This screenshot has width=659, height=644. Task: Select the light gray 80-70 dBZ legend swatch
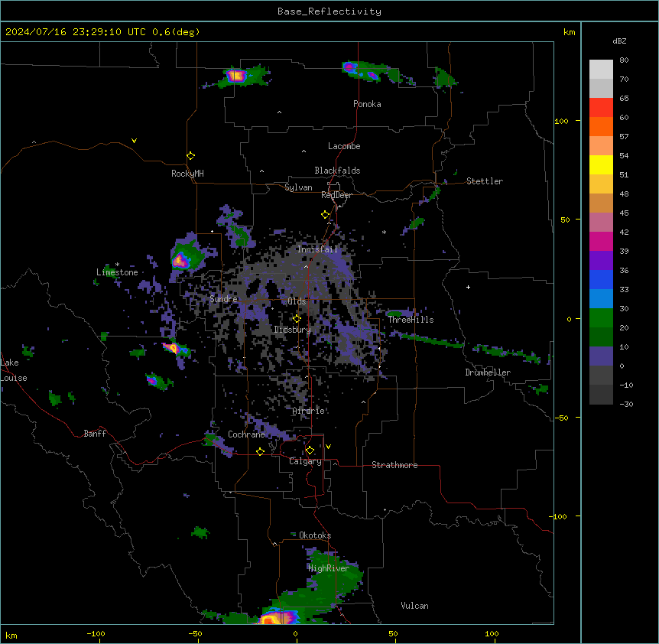point(601,70)
